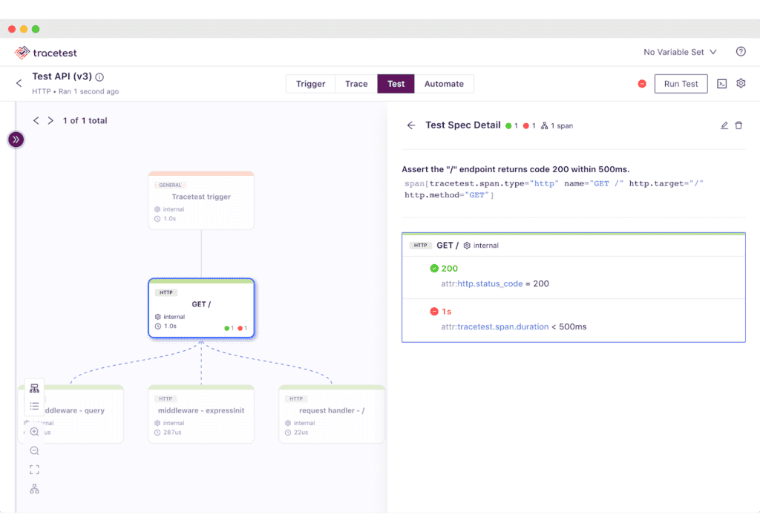
Task: Fit trace diagram to view
Action: (x=34, y=470)
